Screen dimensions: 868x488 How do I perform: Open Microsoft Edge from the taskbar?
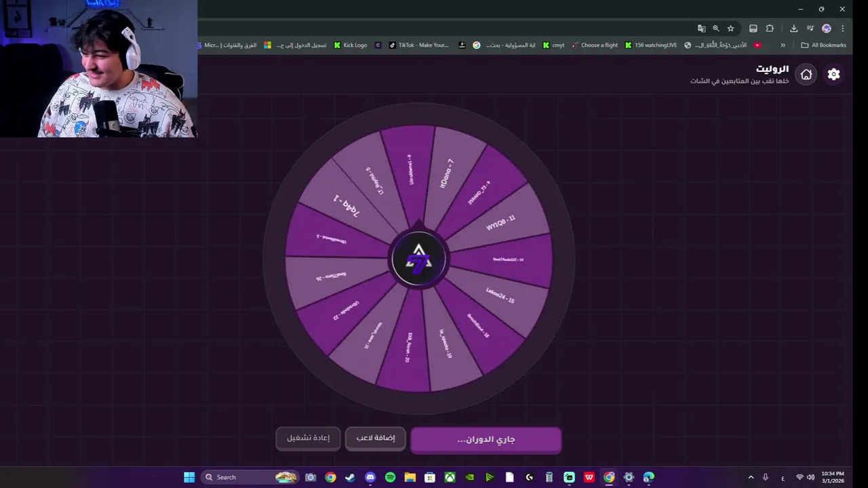point(649,477)
